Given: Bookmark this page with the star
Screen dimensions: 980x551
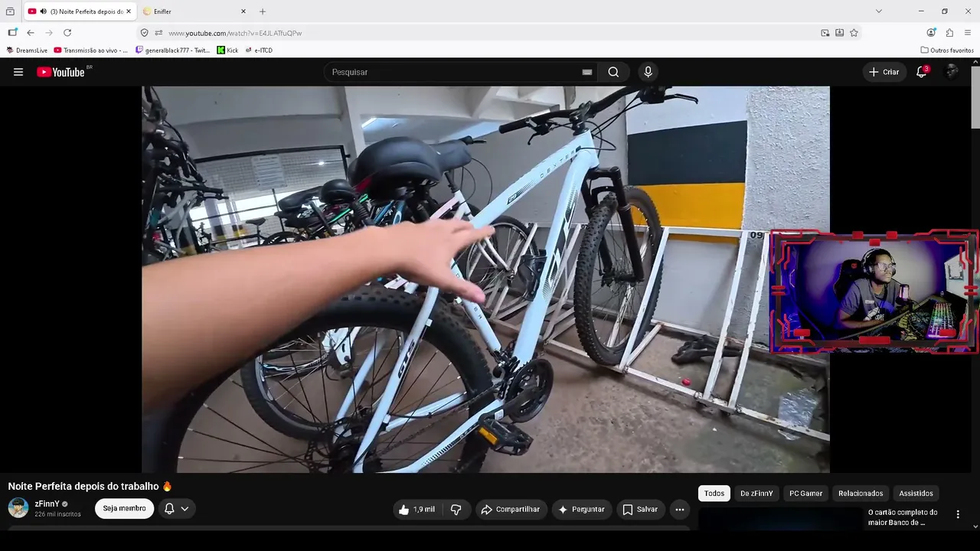Looking at the screenshot, I should 854,33.
